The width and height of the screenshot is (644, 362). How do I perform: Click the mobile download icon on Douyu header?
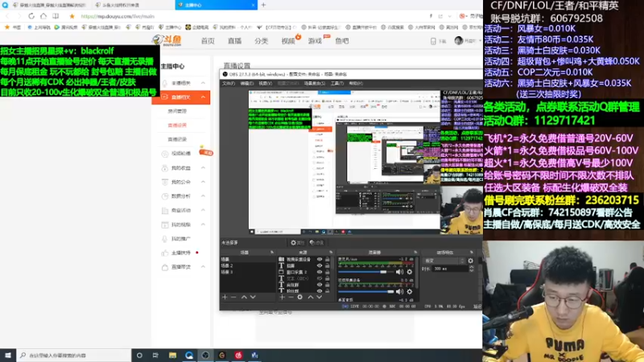pyautogui.click(x=433, y=41)
